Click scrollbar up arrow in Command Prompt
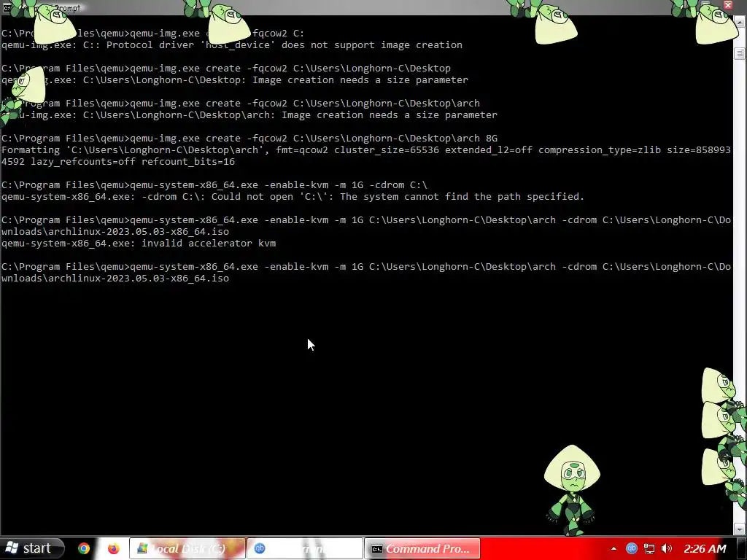The image size is (747, 560). pos(740,23)
